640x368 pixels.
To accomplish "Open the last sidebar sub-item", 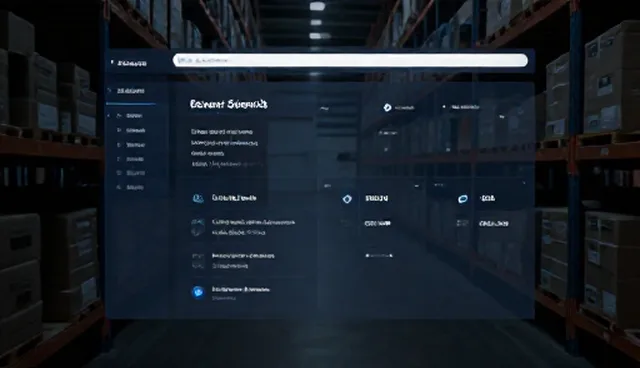I will 135,187.
